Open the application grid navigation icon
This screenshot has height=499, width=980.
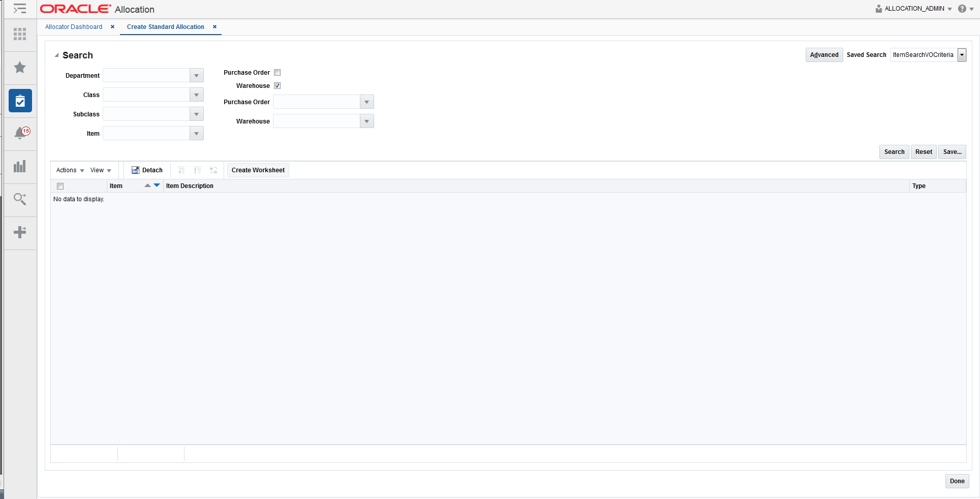pos(20,34)
